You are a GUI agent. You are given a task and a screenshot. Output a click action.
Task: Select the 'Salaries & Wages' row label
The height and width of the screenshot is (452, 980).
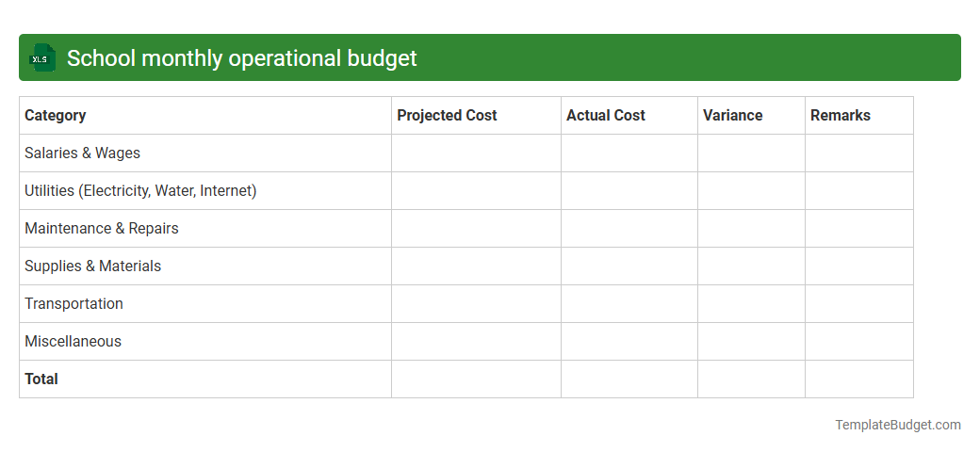pyautogui.click(x=83, y=153)
